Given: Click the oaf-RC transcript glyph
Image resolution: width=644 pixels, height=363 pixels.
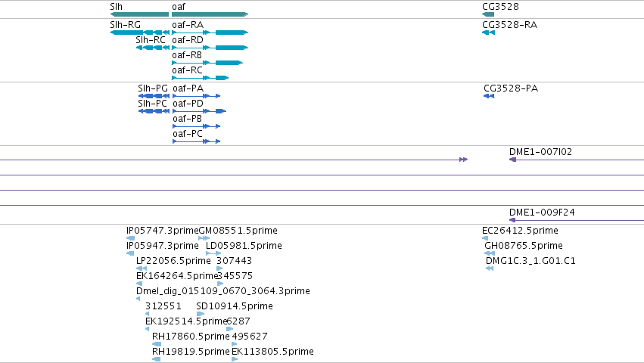Looking at the screenshot, I should [x=200, y=78].
